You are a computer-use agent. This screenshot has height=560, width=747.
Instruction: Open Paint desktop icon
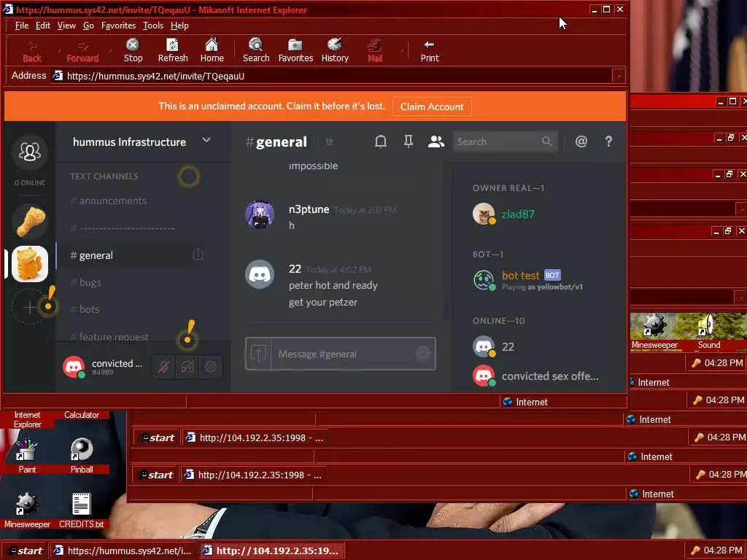click(x=27, y=455)
